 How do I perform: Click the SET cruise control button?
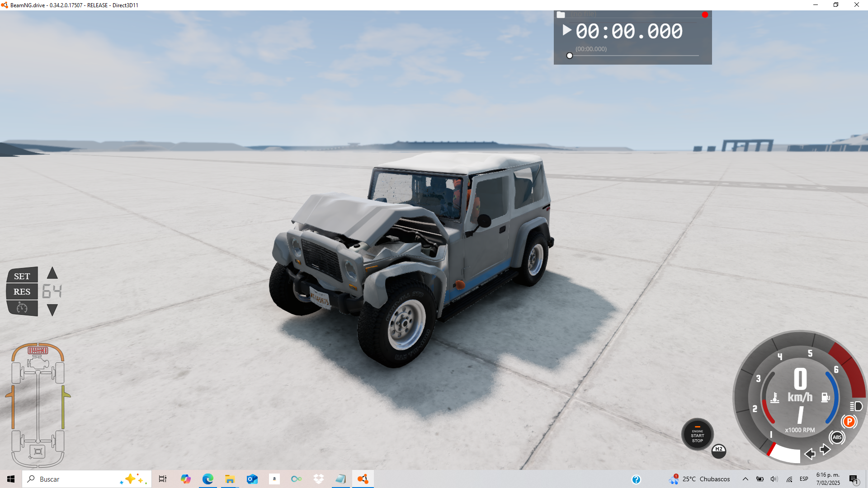tap(22, 276)
